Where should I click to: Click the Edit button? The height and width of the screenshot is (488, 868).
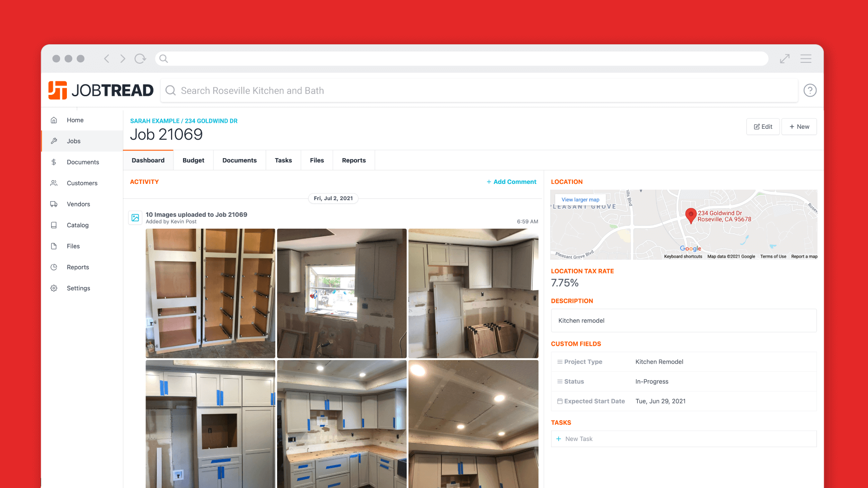click(x=763, y=127)
